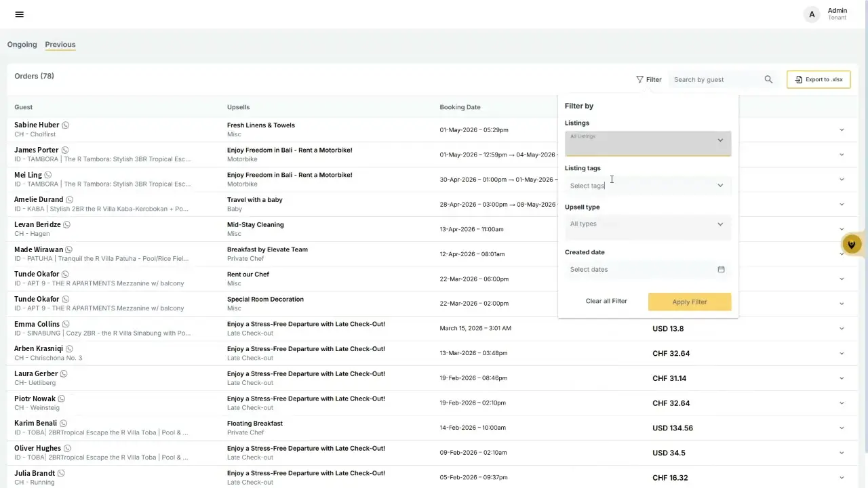868x488 pixels.
Task: Click the Filter button
Action: tap(649, 79)
